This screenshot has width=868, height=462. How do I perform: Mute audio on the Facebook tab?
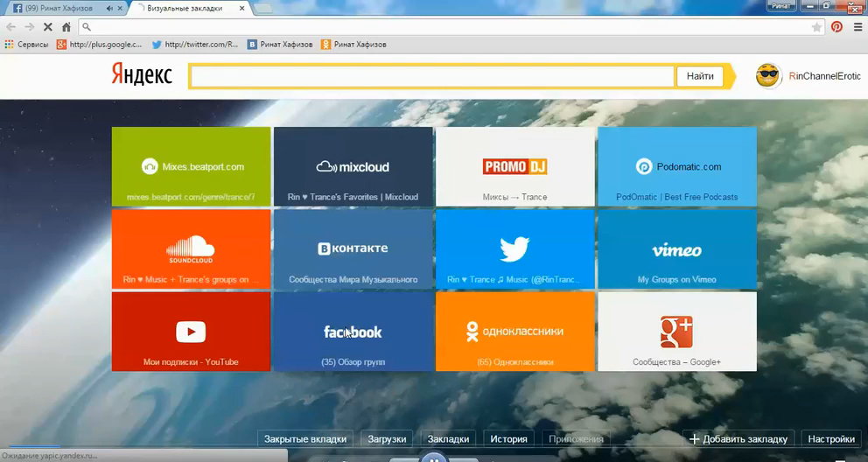(x=109, y=8)
